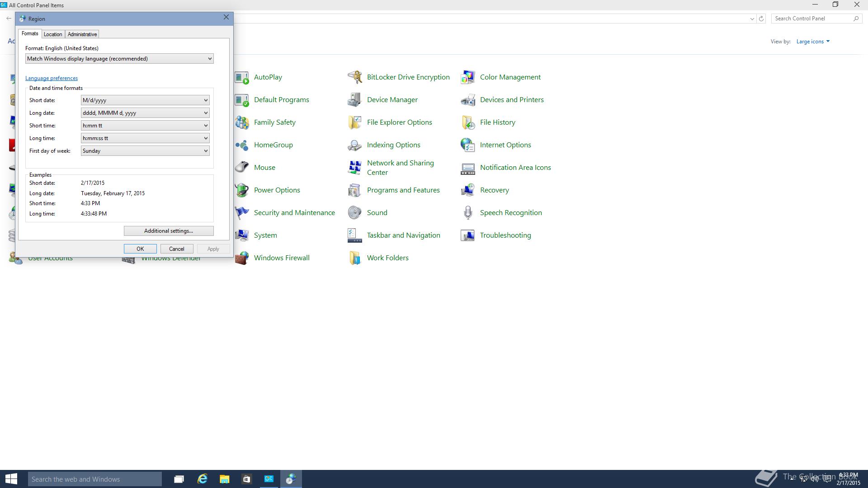The width and height of the screenshot is (868, 488).
Task: Open File Explorer from the taskbar
Action: [x=224, y=479]
